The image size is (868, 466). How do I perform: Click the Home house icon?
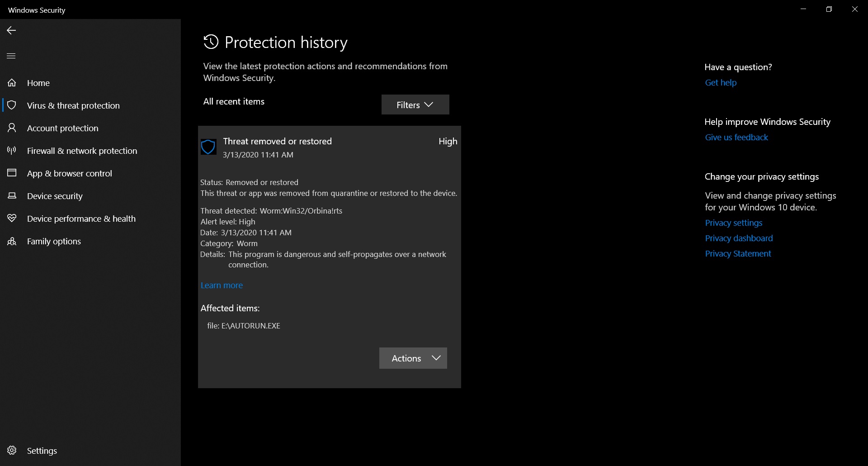[x=12, y=83]
